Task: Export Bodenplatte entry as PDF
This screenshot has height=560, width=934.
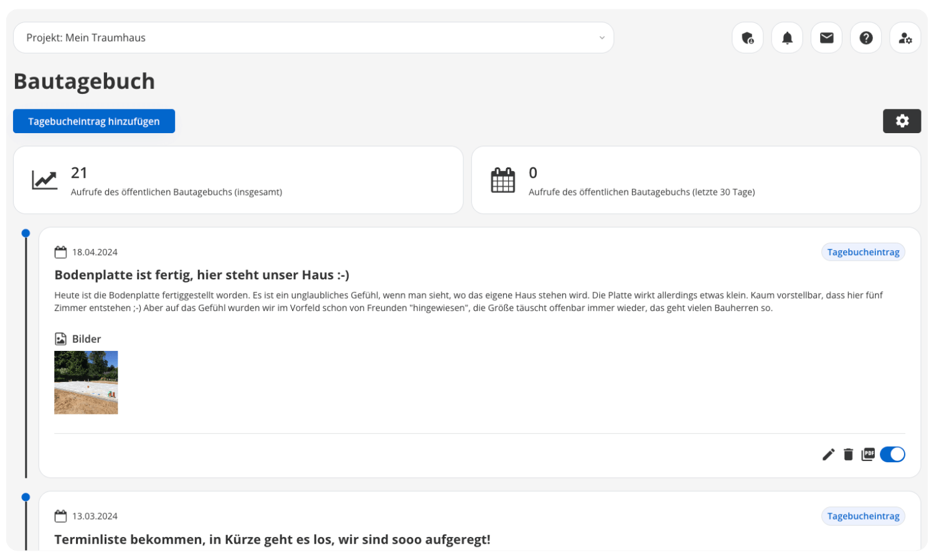Action: [868, 455]
